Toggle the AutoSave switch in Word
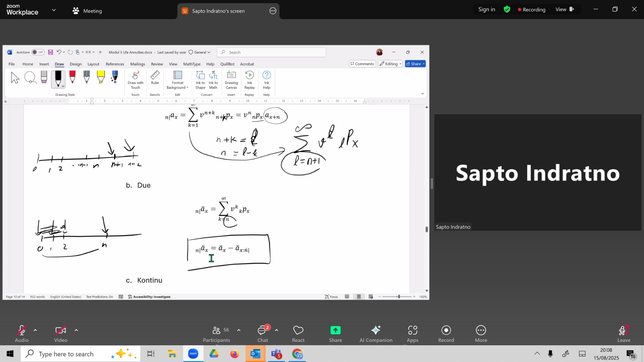 pyautogui.click(x=38, y=52)
